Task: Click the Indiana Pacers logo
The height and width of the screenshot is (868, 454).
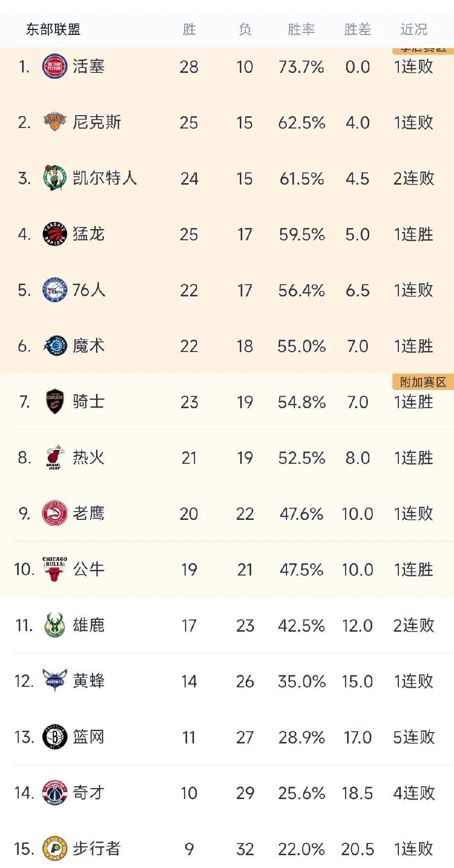Action: [x=54, y=848]
